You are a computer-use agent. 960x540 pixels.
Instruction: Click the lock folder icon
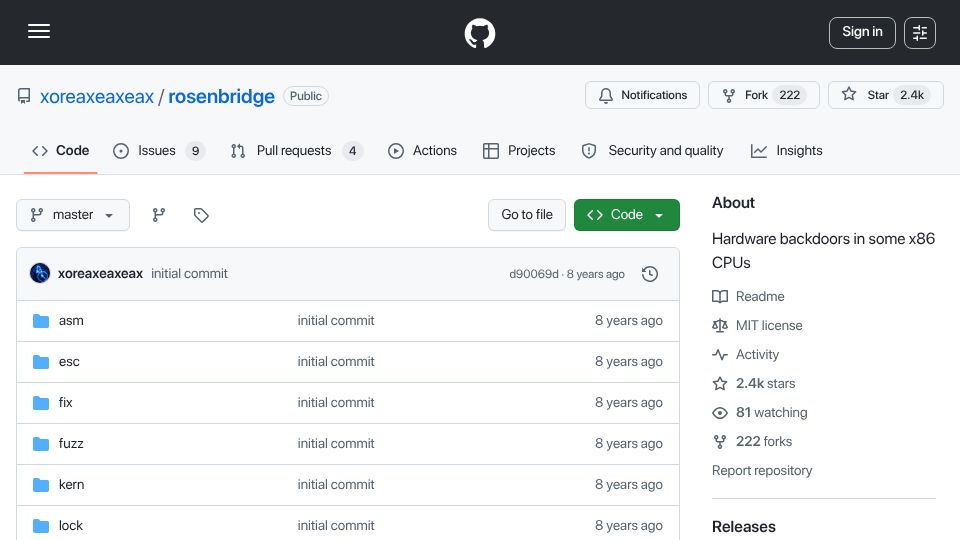click(x=41, y=526)
